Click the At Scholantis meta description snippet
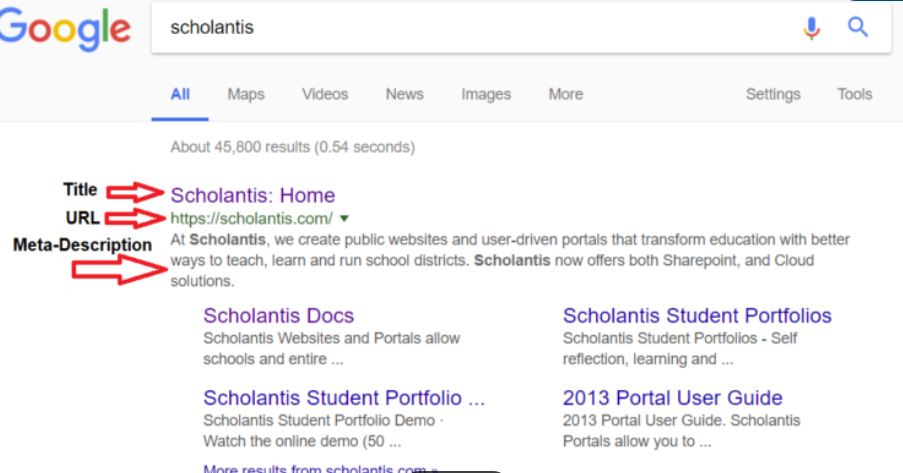Screen dimensions: 903x473 [510, 260]
